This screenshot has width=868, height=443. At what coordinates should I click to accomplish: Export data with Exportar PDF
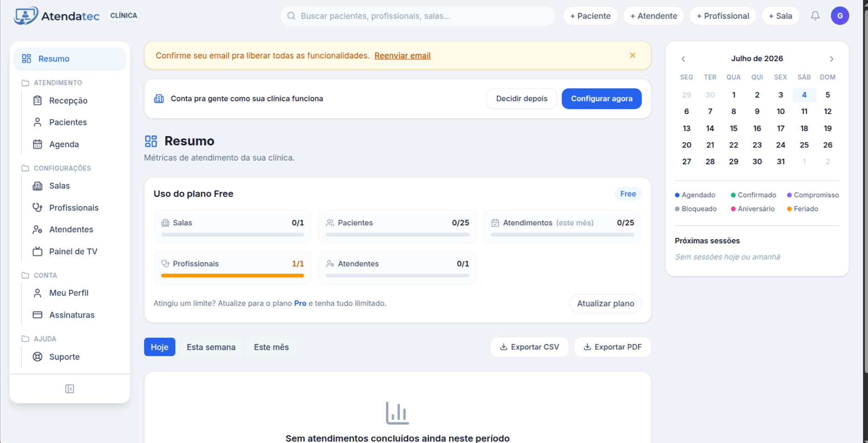(x=612, y=347)
